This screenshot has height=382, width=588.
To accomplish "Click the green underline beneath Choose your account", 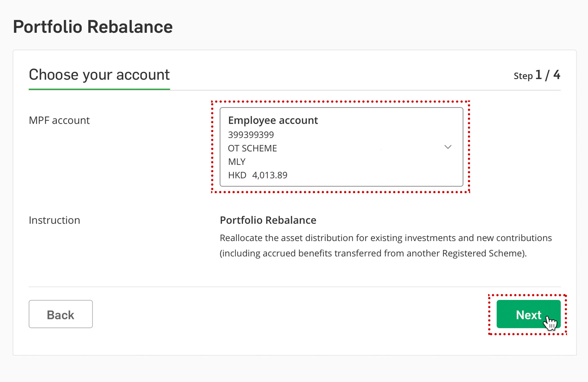I will 99,89.
